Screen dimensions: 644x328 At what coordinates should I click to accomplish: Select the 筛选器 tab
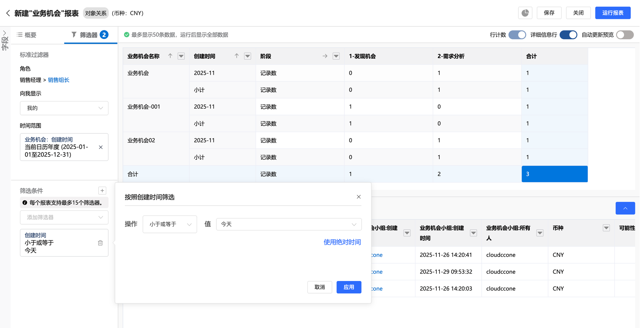[89, 35]
